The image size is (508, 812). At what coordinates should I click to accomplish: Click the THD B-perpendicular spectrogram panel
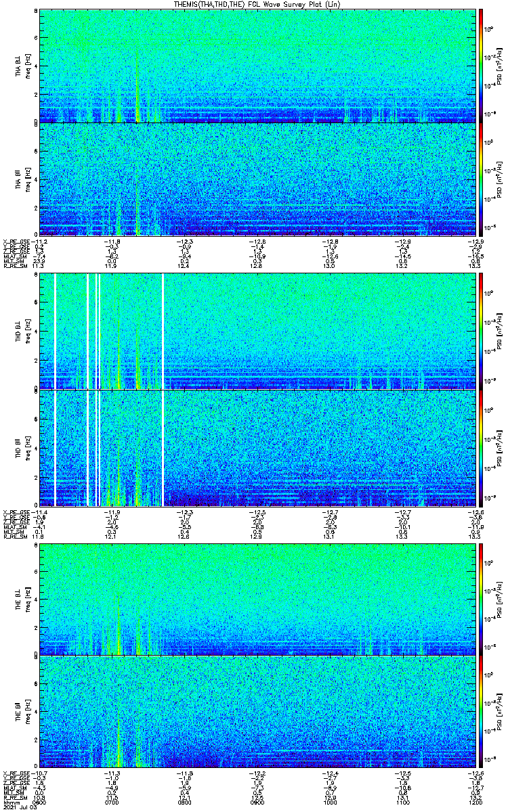click(x=257, y=332)
